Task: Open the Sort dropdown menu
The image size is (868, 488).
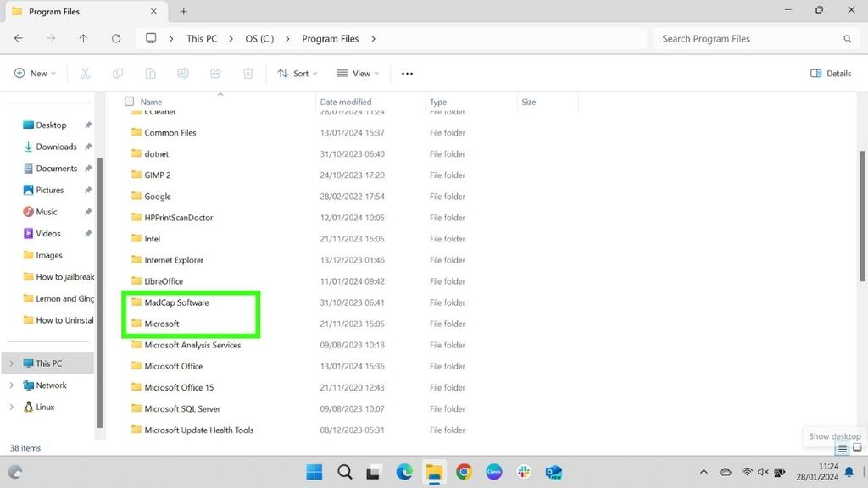Action: 298,74
